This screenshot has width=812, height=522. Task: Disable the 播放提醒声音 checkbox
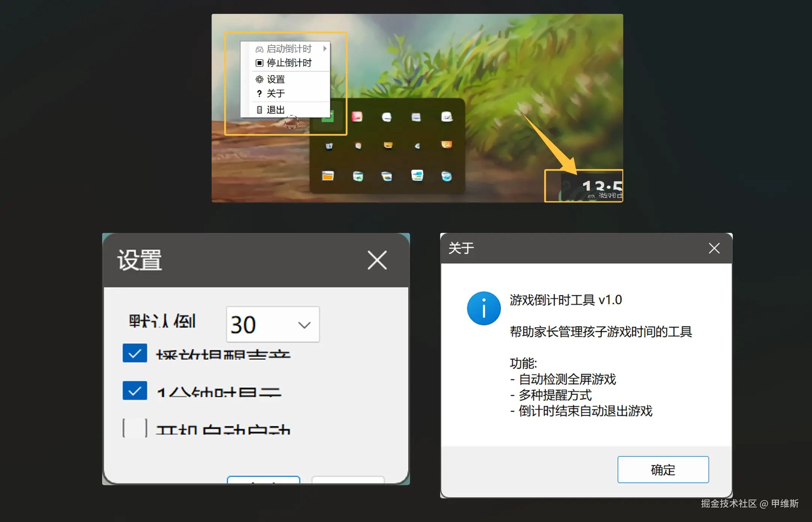pyautogui.click(x=134, y=353)
